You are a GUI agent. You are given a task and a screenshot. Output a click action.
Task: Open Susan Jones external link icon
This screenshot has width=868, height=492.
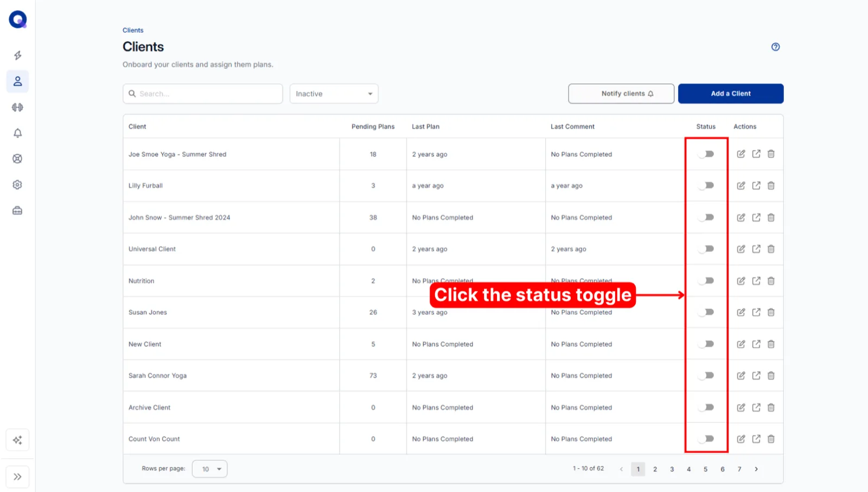(x=756, y=312)
